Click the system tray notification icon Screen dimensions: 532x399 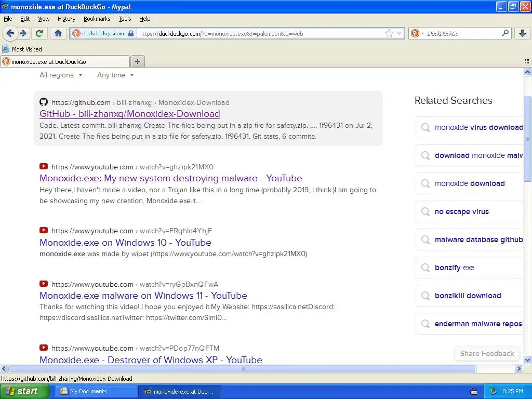(494, 392)
